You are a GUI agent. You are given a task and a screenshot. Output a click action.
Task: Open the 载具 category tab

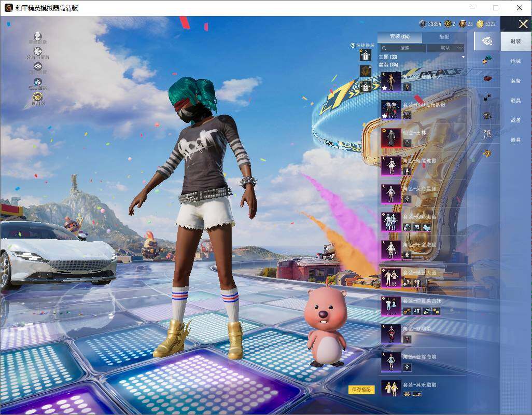click(516, 101)
